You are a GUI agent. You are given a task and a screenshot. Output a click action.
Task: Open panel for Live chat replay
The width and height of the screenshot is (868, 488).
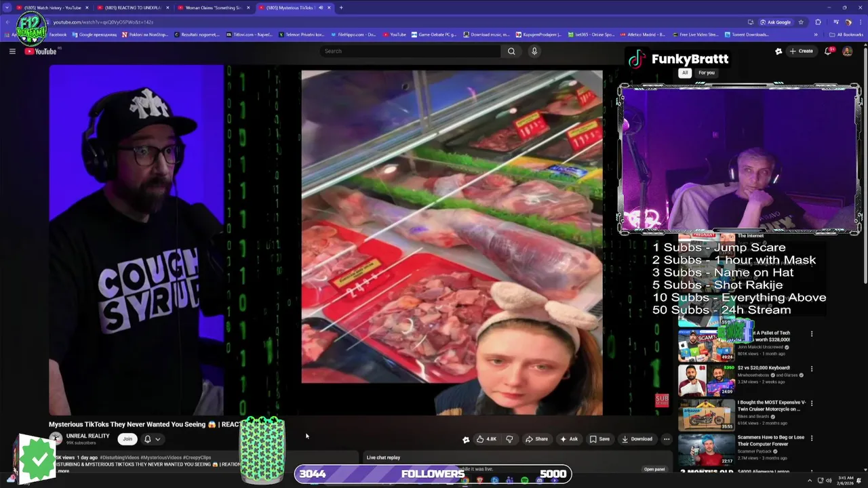(x=654, y=469)
